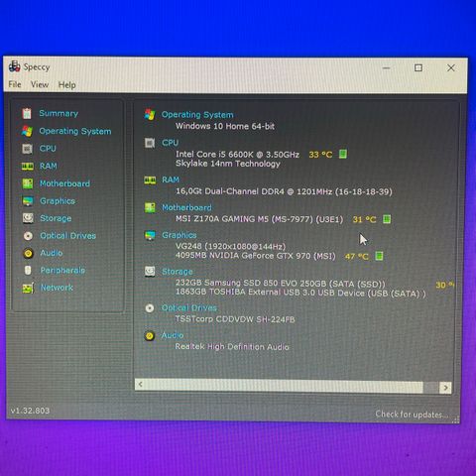Select the Summary clipboard icon in sidebar

27,113
